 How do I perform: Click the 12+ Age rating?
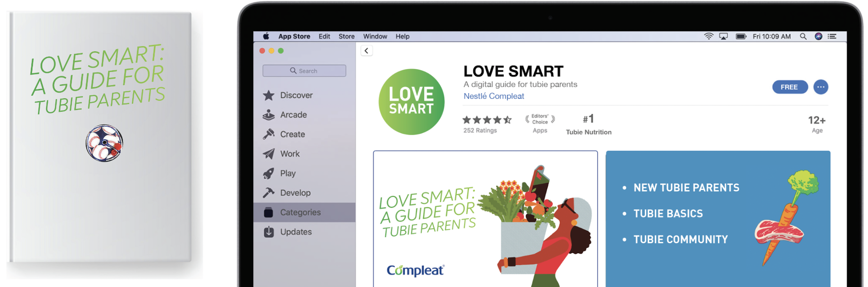pos(817,124)
